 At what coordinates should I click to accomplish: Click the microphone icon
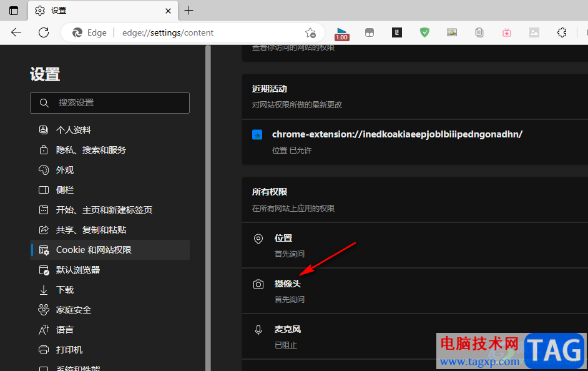[258, 330]
